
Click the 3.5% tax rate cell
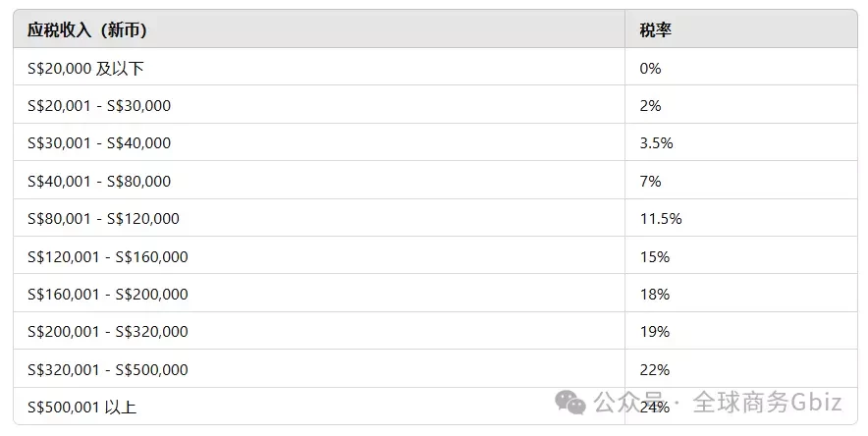click(741, 142)
